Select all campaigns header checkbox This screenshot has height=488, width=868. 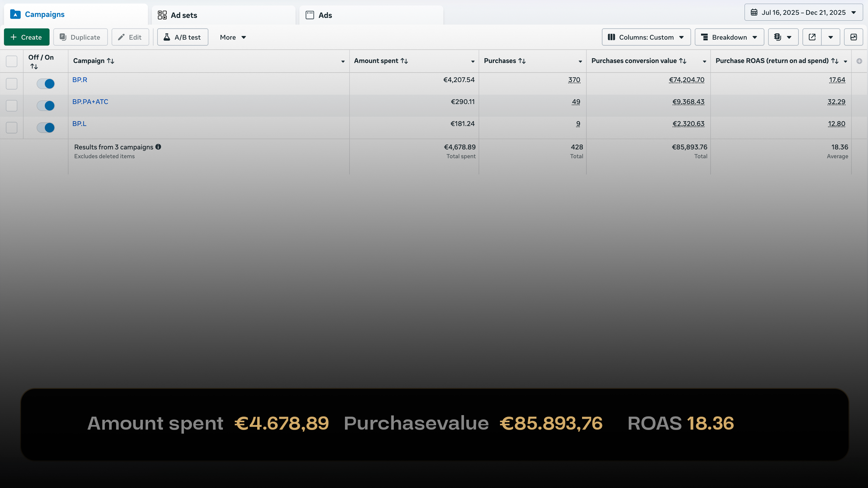[x=11, y=61]
